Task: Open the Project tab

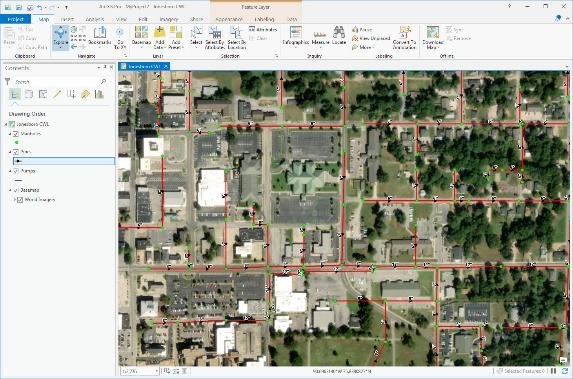Action: [15, 19]
